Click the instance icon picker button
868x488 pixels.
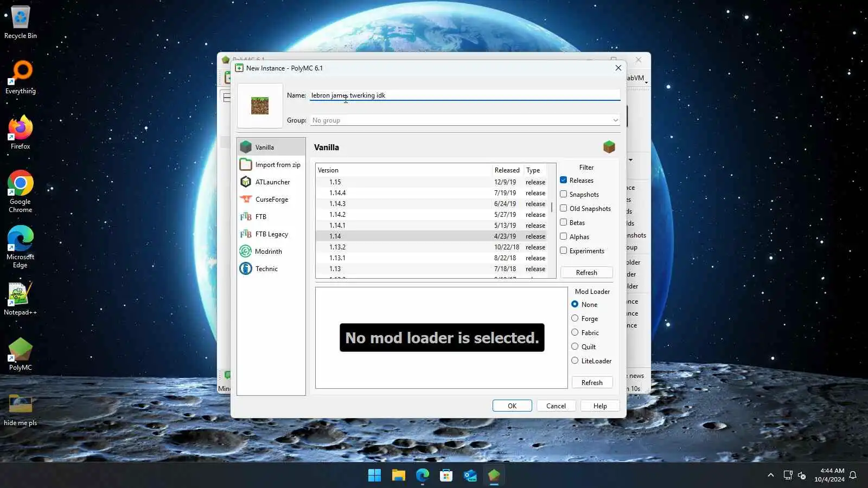coord(260,105)
